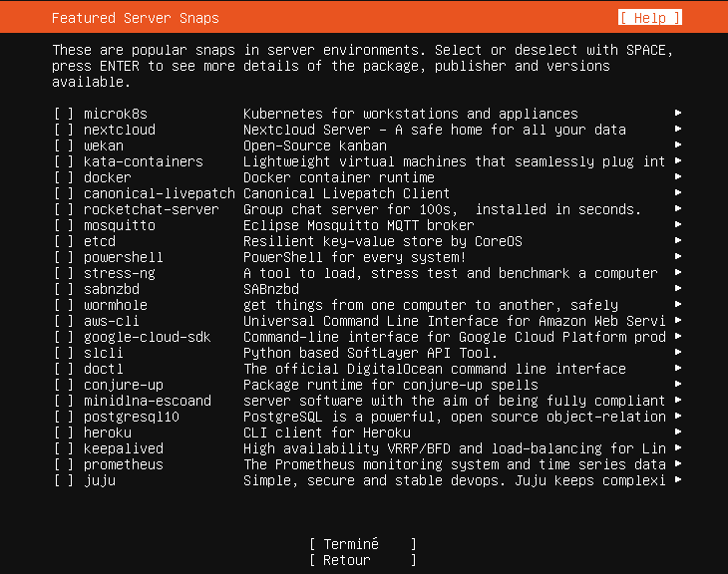Screen dimensions: 728x574
Task: Click the powershell snap name
Action: point(124,257)
